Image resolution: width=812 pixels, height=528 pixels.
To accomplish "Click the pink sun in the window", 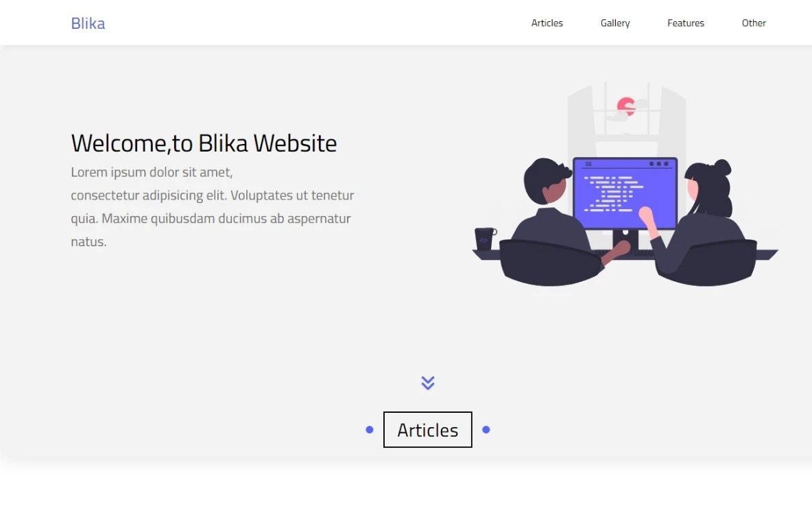I will point(626,107).
